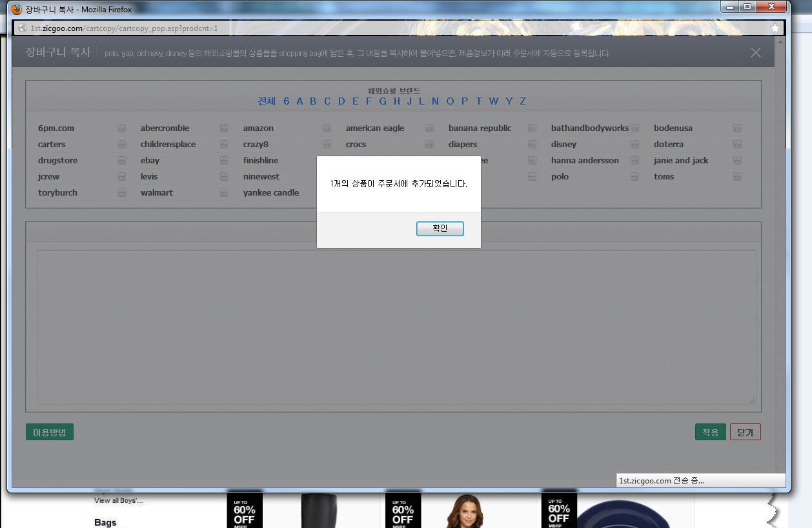Click inside the large cart paste text area
The image size is (812, 528).
click(x=396, y=327)
